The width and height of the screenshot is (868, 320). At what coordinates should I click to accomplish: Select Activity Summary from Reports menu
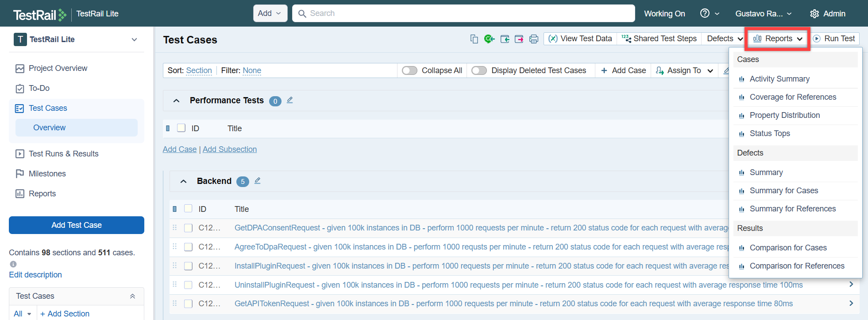[x=779, y=79]
